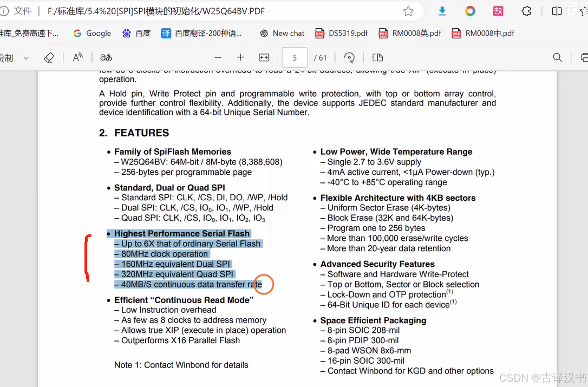
Task: Click the page number input box
Action: pos(295,58)
